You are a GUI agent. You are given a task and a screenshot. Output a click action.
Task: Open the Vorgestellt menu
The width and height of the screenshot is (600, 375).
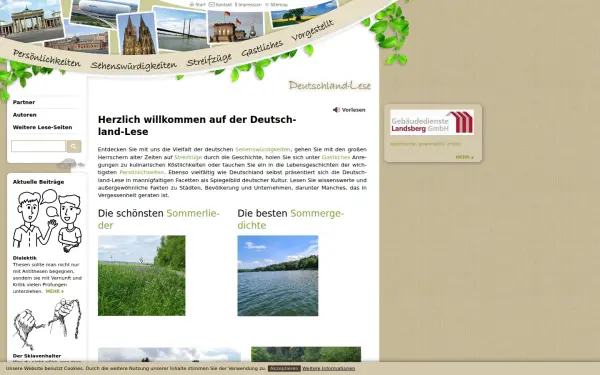(x=313, y=30)
